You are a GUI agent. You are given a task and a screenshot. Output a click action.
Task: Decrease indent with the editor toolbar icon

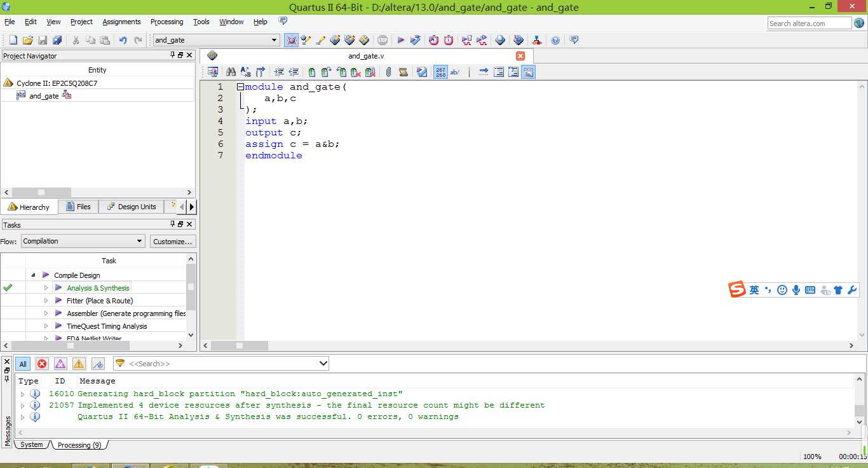tap(294, 72)
